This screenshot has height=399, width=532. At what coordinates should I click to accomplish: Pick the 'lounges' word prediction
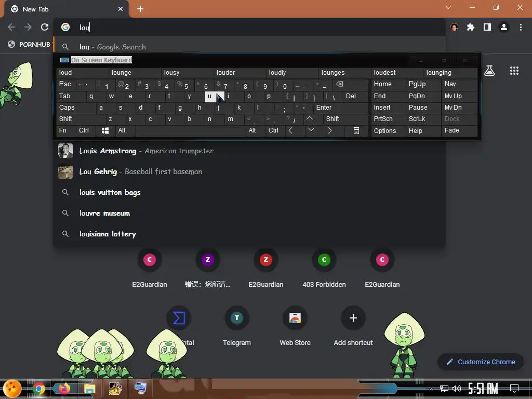coord(345,73)
